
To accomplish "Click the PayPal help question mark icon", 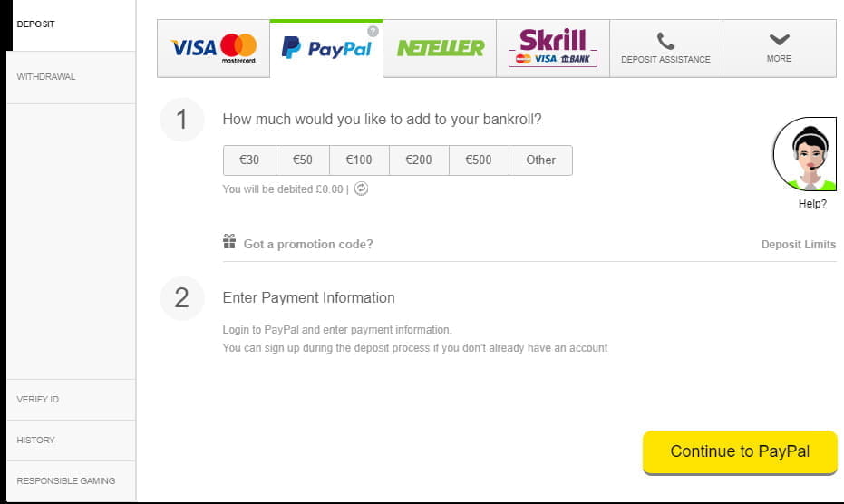I will 373,31.
